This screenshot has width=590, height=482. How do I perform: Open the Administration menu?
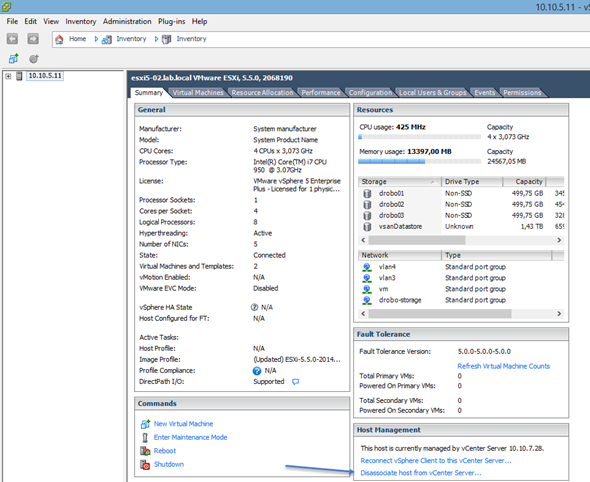pyautogui.click(x=127, y=21)
